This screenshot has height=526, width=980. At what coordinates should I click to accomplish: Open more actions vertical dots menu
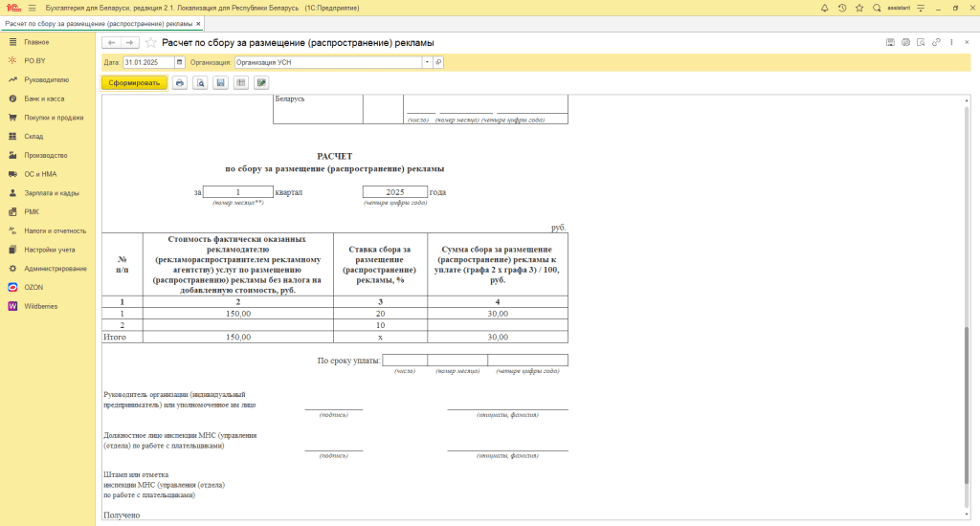(x=952, y=42)
